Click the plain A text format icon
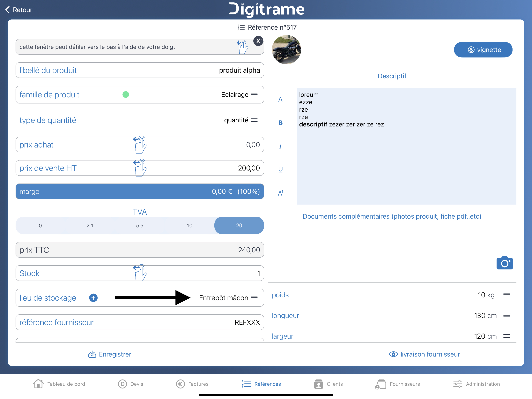The width and height of the screenshot is (532, 399). [280, 99]
